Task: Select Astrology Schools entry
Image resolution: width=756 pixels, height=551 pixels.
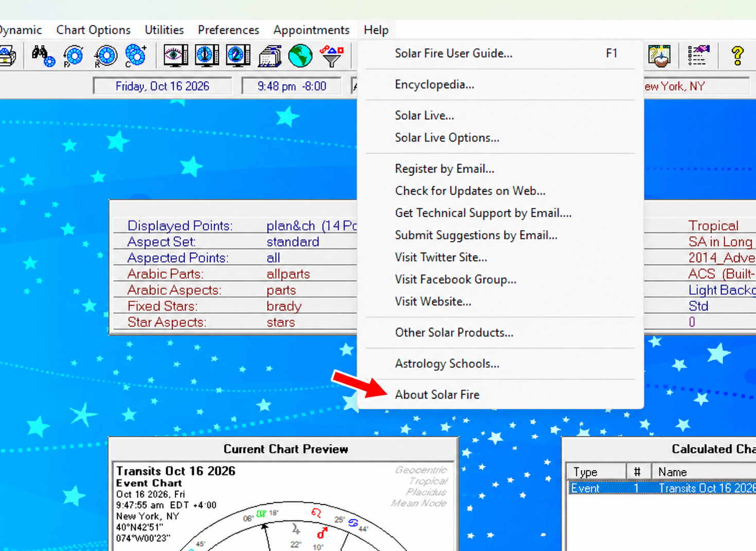Action: [x=500, y=364]
